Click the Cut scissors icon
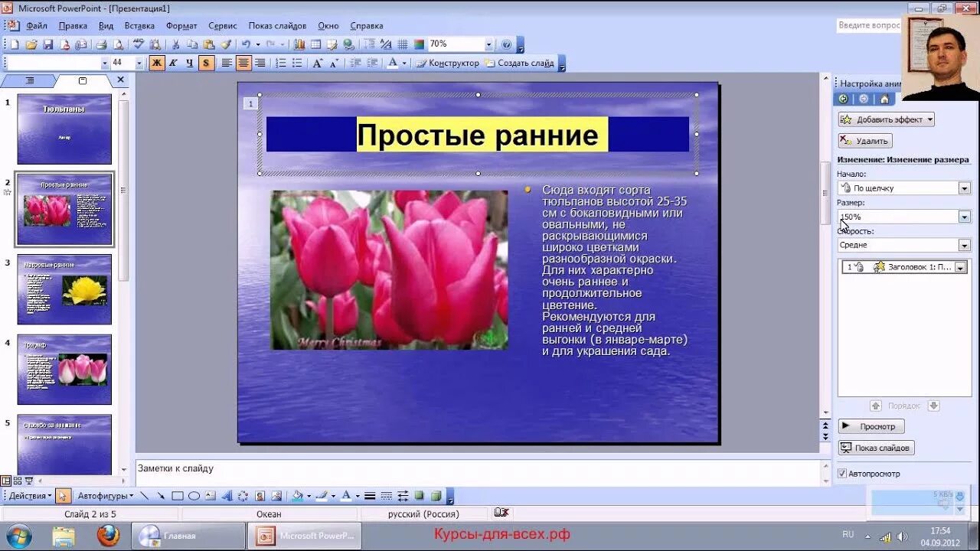This screenshot has height=551, width=980. coord(175,44)
